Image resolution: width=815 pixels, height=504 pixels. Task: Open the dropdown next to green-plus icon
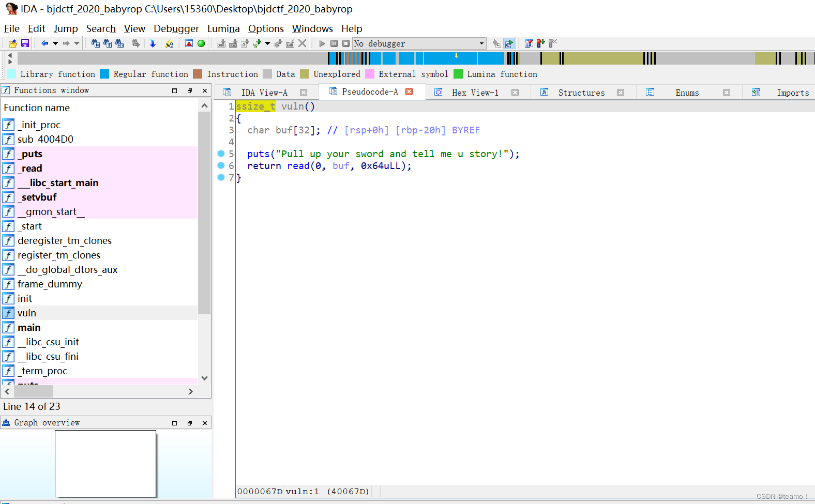pyautogui.click(x=267, y=43)
